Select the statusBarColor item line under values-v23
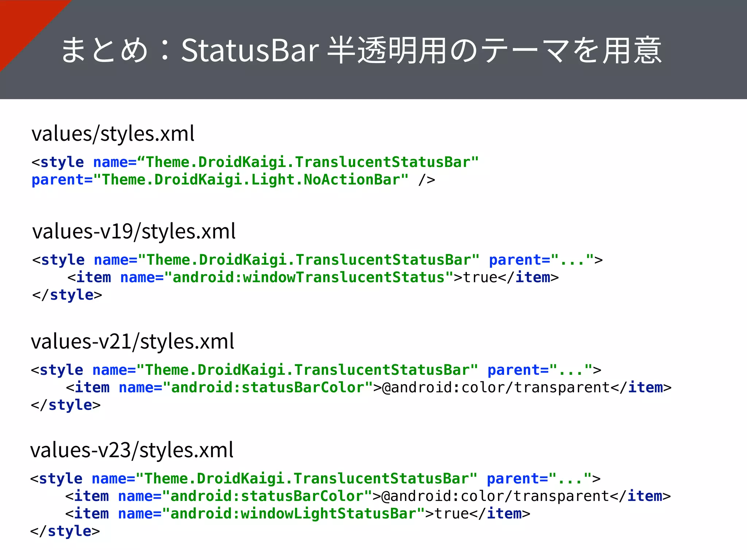 368,496
